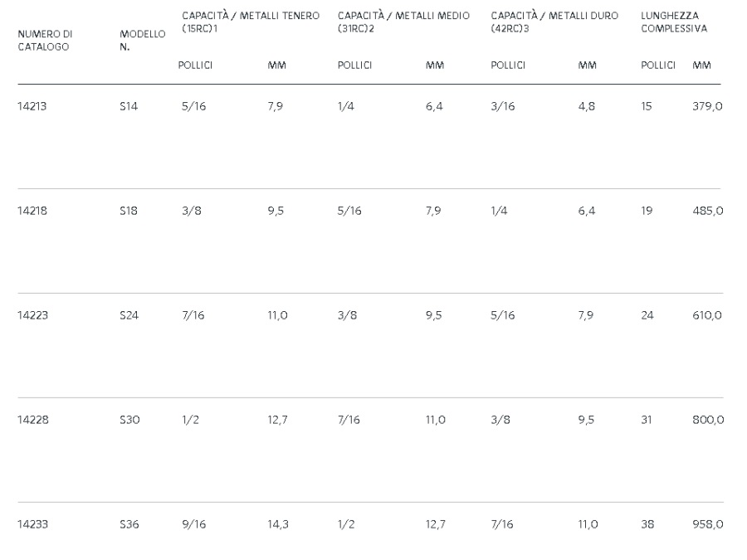The width and height of the screenshot is (747, 560).
Task: Select model S18 cell
Action: (x=129, y=211)
